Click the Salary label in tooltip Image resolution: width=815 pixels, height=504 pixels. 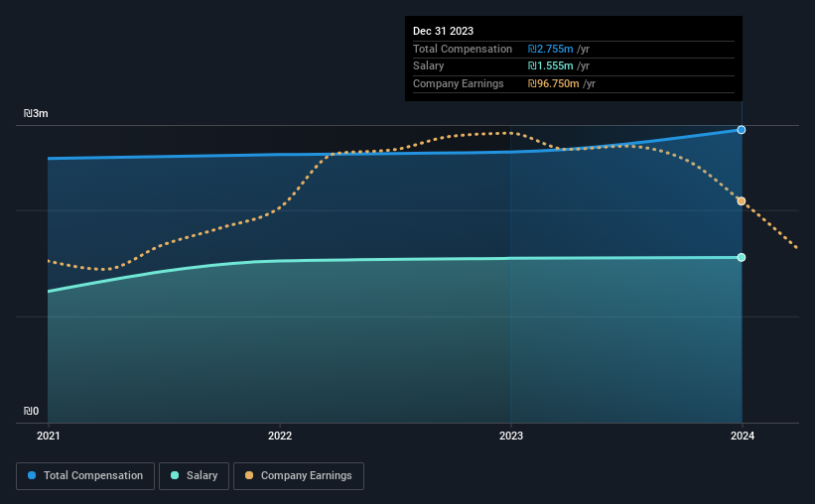428,66
